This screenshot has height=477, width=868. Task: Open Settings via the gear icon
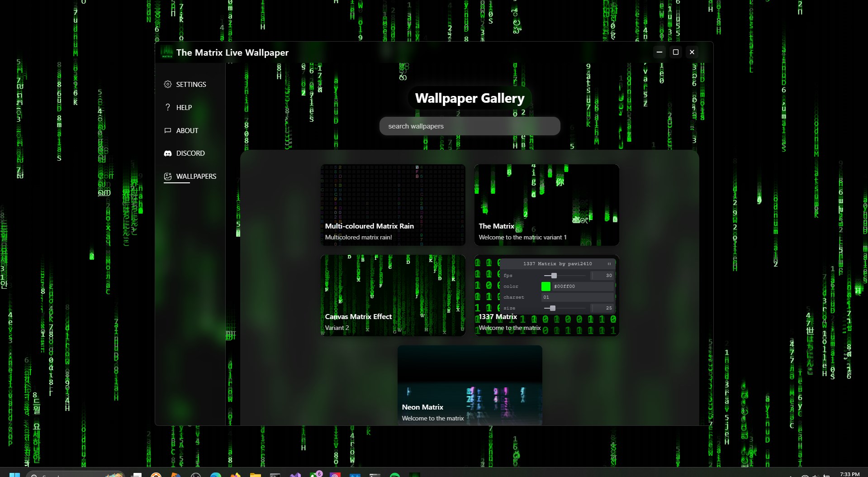[x=168, y=84]
